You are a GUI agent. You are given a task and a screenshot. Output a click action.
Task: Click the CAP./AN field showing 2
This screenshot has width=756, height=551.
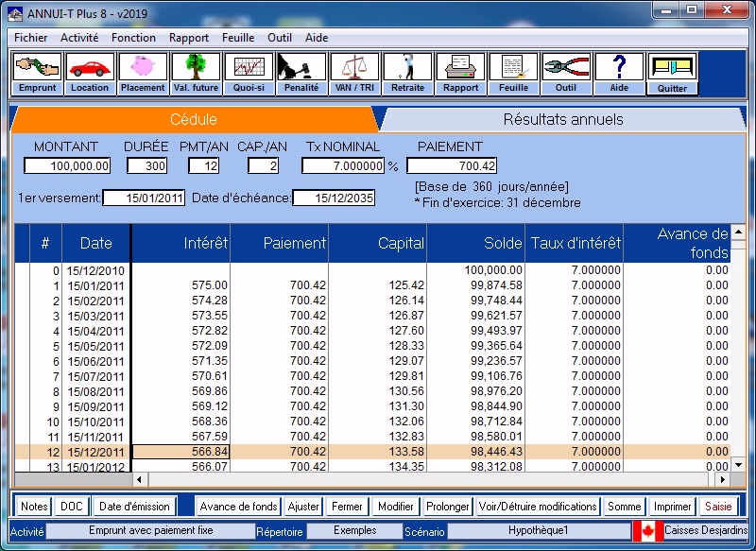point(264,165)
